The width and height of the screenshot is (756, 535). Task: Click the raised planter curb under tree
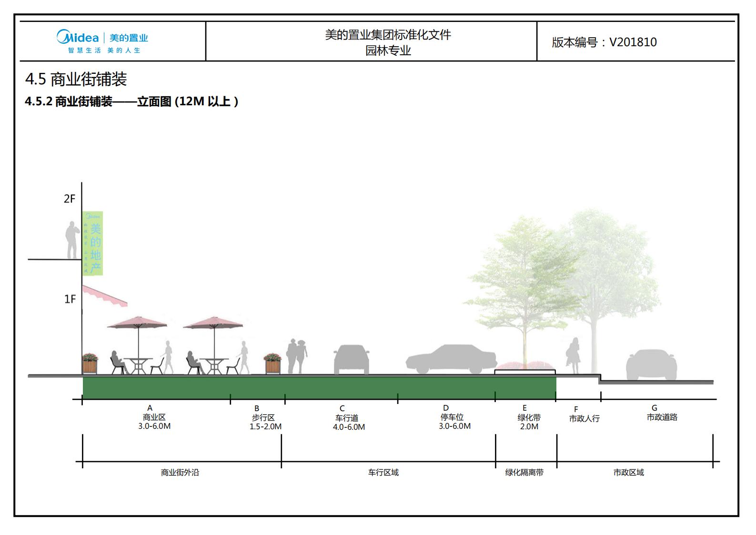tap(525, 372)
